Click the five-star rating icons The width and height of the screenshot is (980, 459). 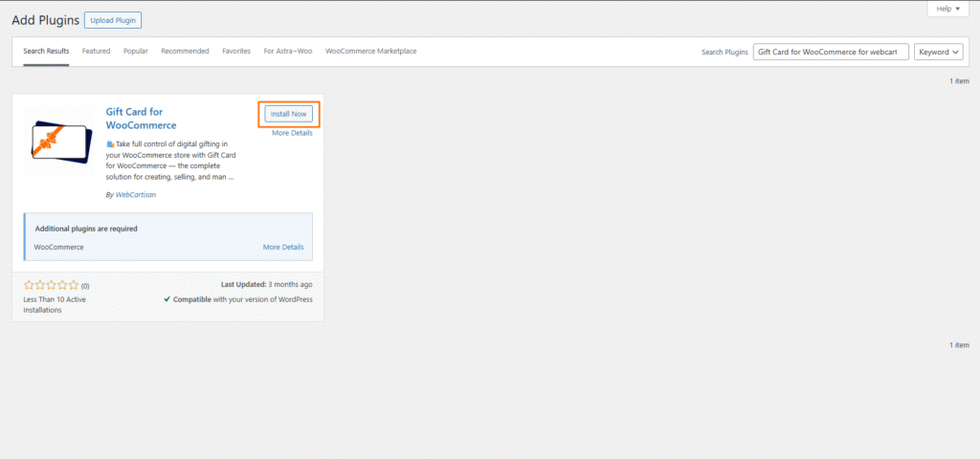point(51,285)
